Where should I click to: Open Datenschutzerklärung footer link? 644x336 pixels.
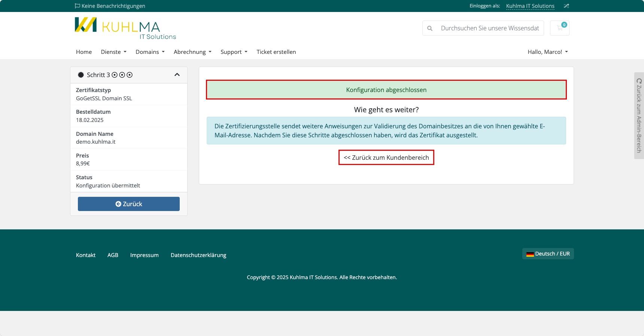(x=198, y=255)
